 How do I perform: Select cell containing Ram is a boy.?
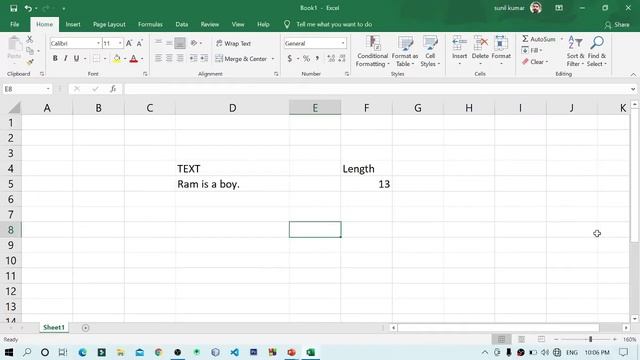232,184
